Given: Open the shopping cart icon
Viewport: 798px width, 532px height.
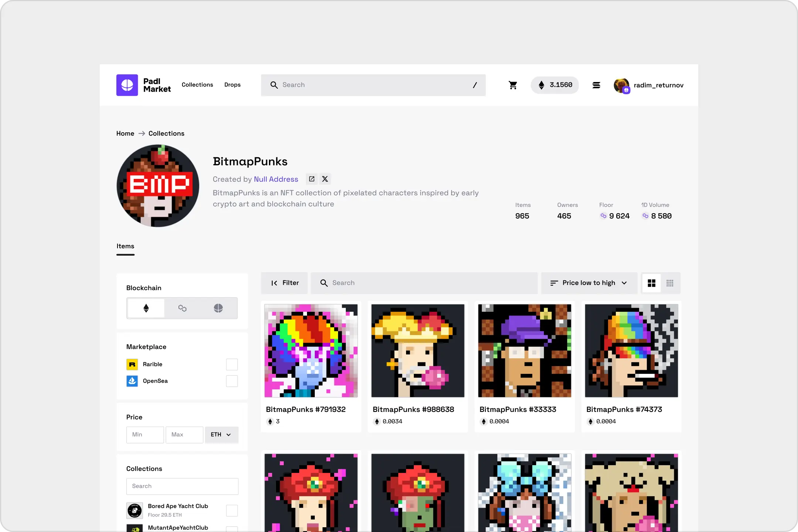Looking at the screenshot, I should (513, 85).
